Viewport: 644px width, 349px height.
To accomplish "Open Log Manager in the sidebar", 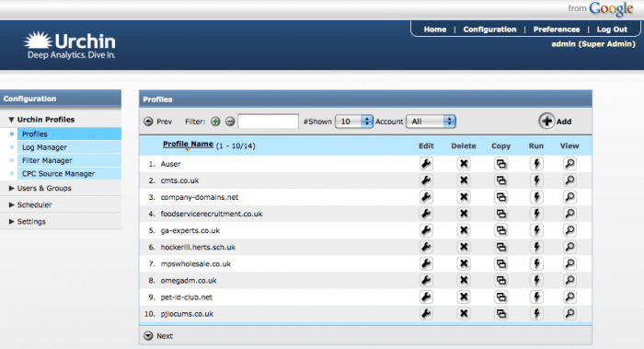I will pyautogui.click(x=69, y=147).
